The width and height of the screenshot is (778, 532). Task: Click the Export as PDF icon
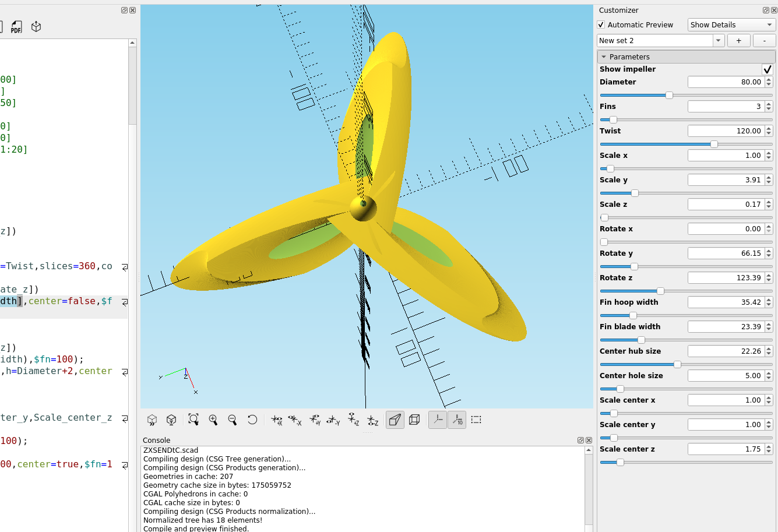[x=16, y=26]
